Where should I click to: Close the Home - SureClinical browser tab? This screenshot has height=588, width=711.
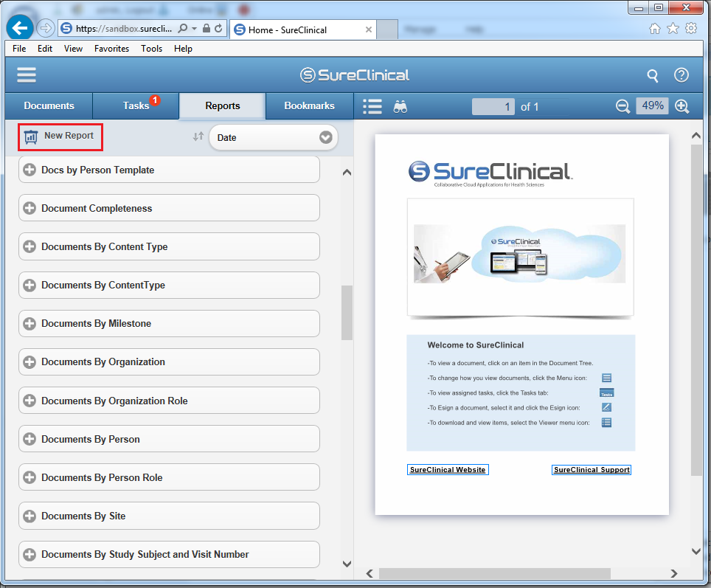click(x=369, y=30)
